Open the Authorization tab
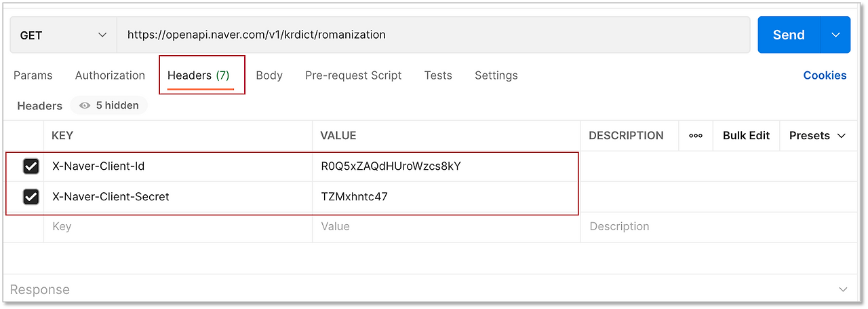Image resolution: width=868 pixels, height=309 pixels. click(110, 75)
